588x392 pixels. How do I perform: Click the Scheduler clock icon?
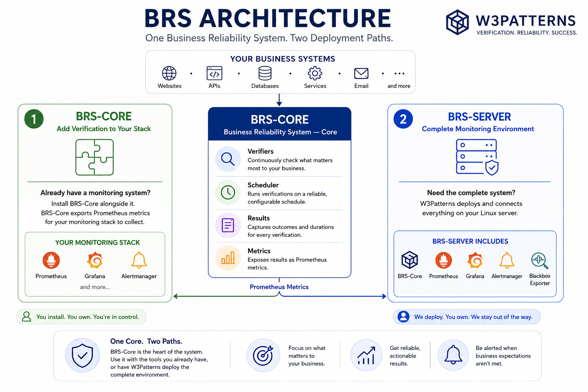(x=228, y=192)
